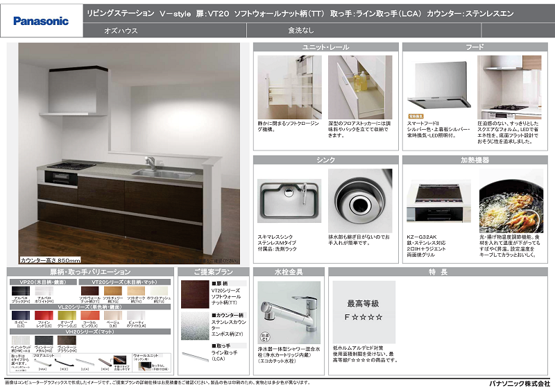This screenshot has height=392, width=555.
Task: Click the フード section header
Action: coord(475,47)
